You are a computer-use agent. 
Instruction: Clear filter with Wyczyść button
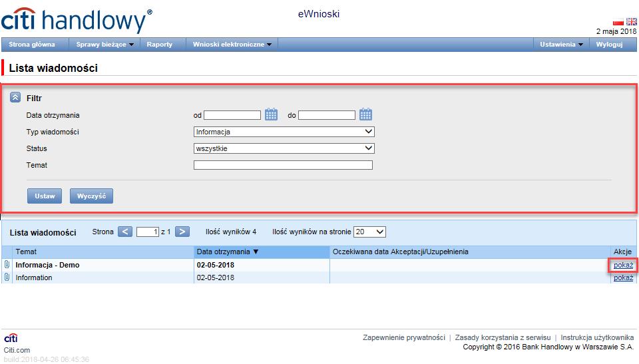(x=91, y=196)
